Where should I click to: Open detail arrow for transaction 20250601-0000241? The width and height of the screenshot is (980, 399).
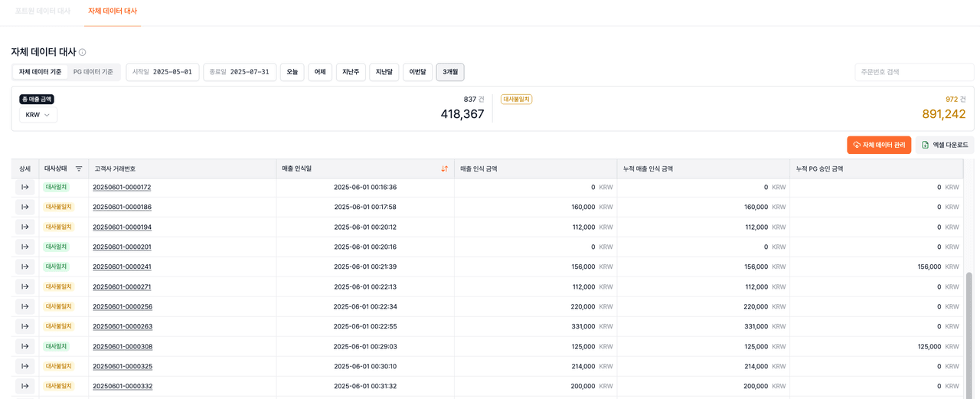[x=24, y=267]
